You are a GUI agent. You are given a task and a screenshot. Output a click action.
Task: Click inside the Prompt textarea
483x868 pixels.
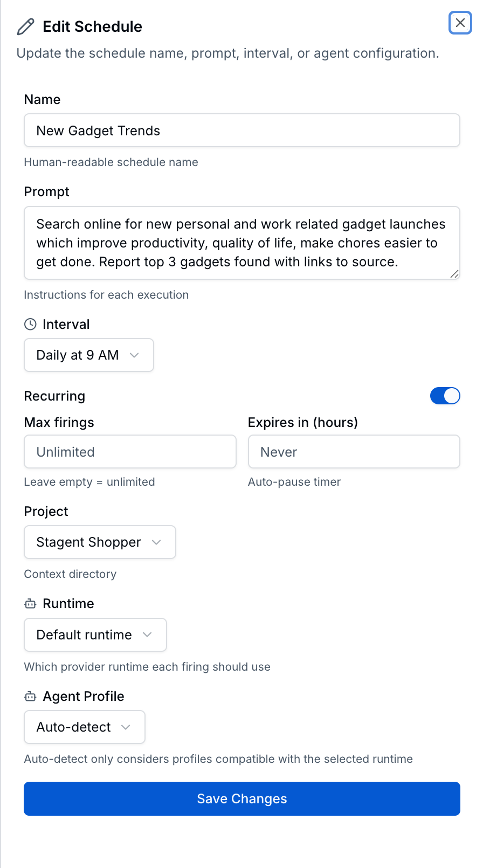241,243
